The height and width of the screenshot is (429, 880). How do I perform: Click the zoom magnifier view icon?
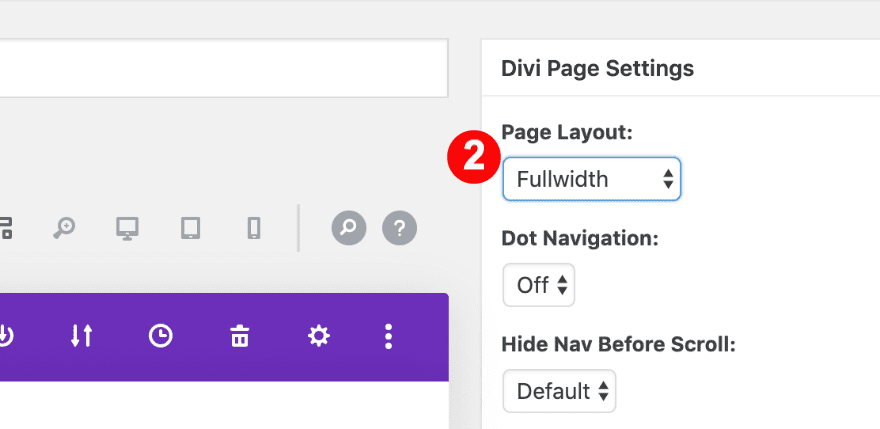click(64, 229)
